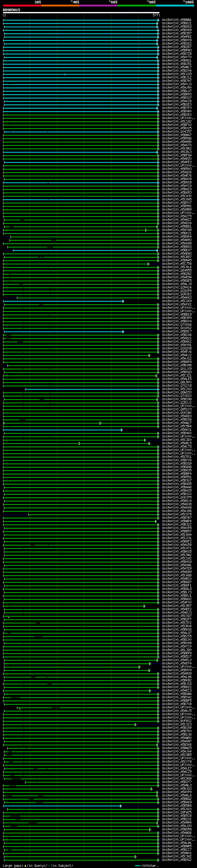Image resolution: width=197 pixels, height=868 pixels.
Task: Select the UniRef100_A5C243 label
Action: (x=176, y=389)
